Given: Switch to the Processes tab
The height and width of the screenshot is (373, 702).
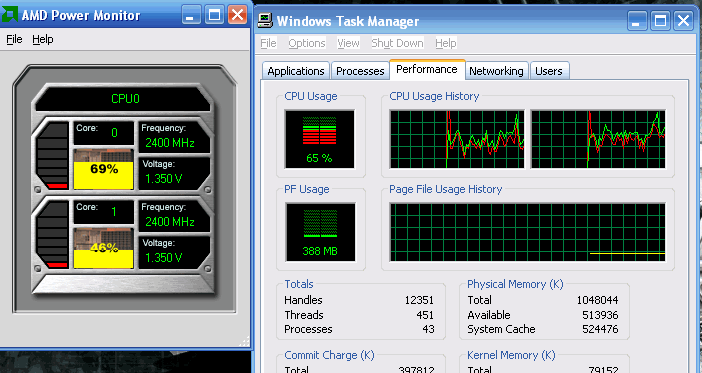Looking at the screenshot, I should click(x=360, y=71).
